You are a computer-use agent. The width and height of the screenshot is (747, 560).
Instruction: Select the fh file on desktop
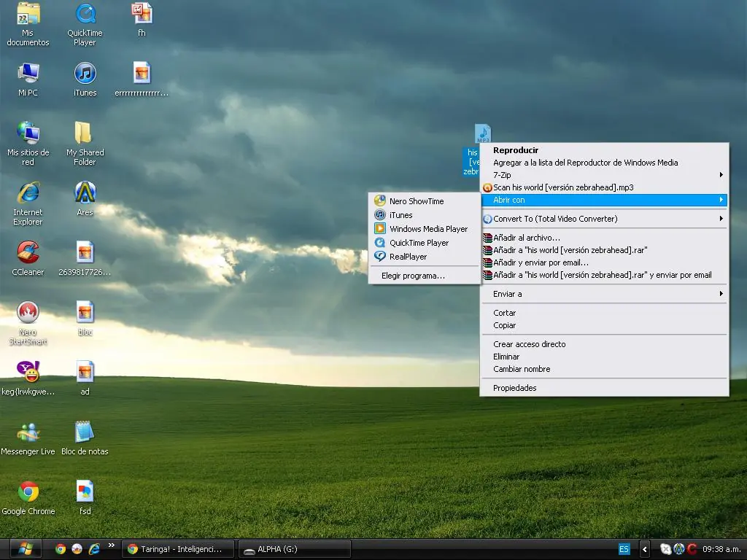(x=142, y=20)
